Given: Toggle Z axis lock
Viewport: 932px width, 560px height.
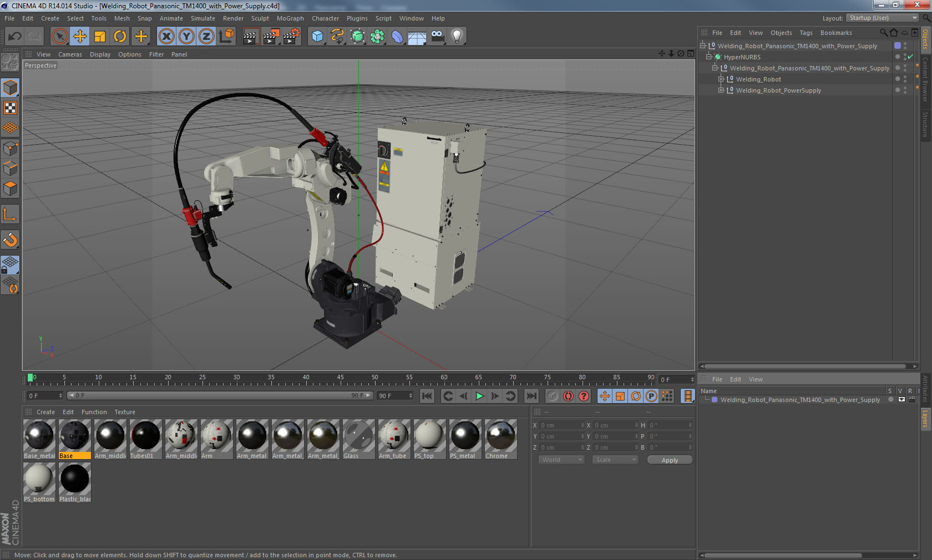Looking at the screenshot, I should [x=206, y=37].
